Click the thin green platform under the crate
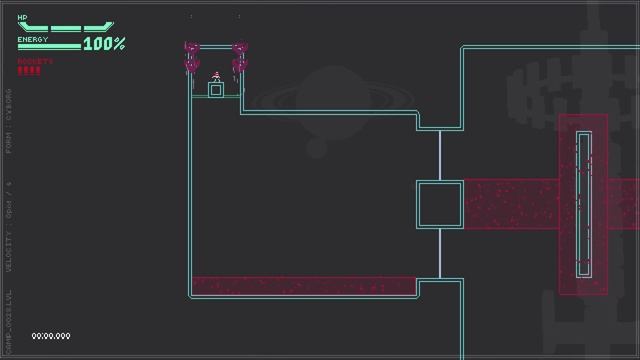640x360 pixels. click(216, 97)
